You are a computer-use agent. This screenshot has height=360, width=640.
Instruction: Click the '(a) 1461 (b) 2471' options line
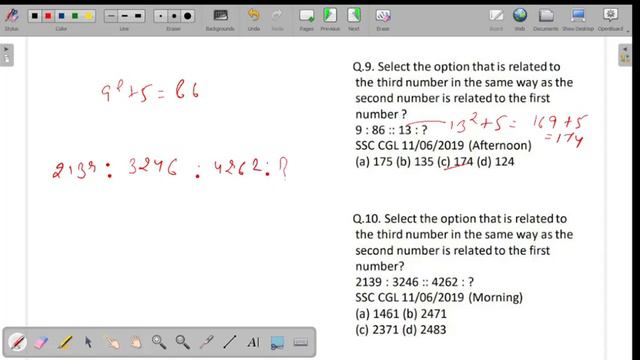click(401, 313)
